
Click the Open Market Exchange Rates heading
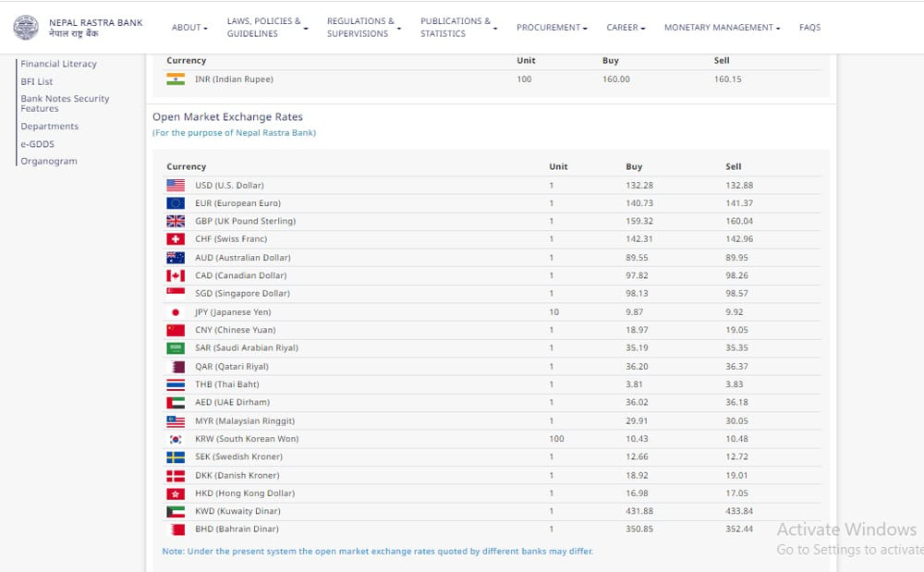click(227, 117)
